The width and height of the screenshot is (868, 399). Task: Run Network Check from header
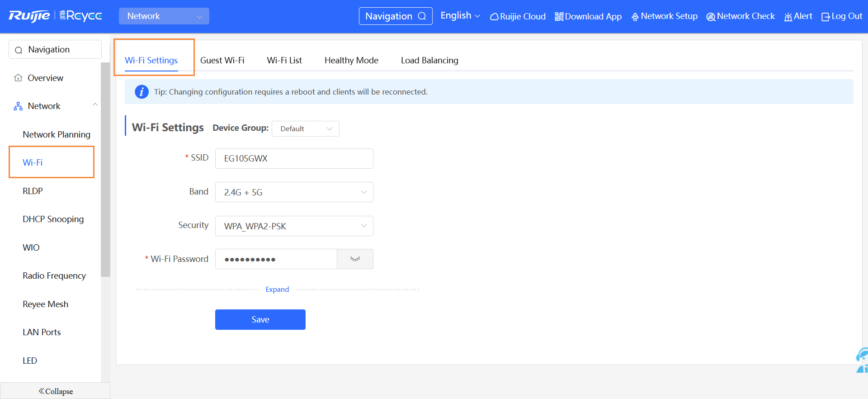[x=711, y=17]
